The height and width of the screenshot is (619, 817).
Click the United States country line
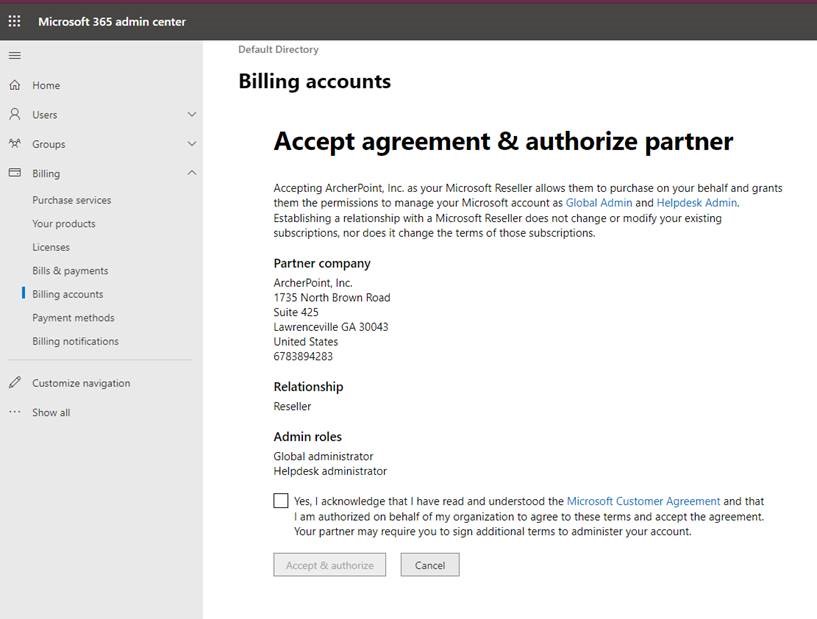coord(305,342)
